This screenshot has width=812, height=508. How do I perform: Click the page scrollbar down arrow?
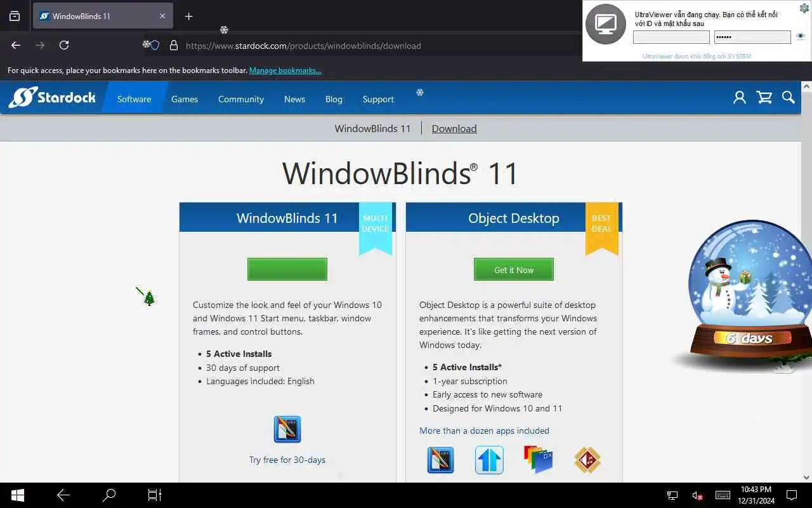click(x=807, y=477)
